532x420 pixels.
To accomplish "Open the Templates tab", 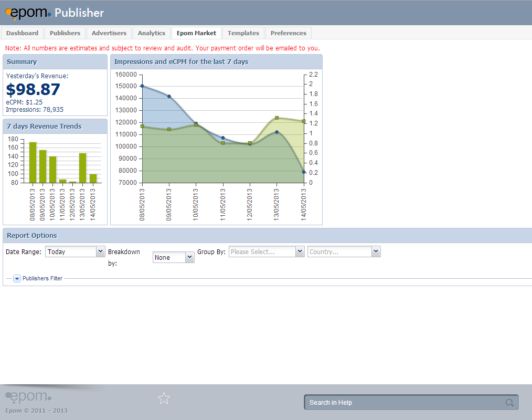I will point(243,33).
